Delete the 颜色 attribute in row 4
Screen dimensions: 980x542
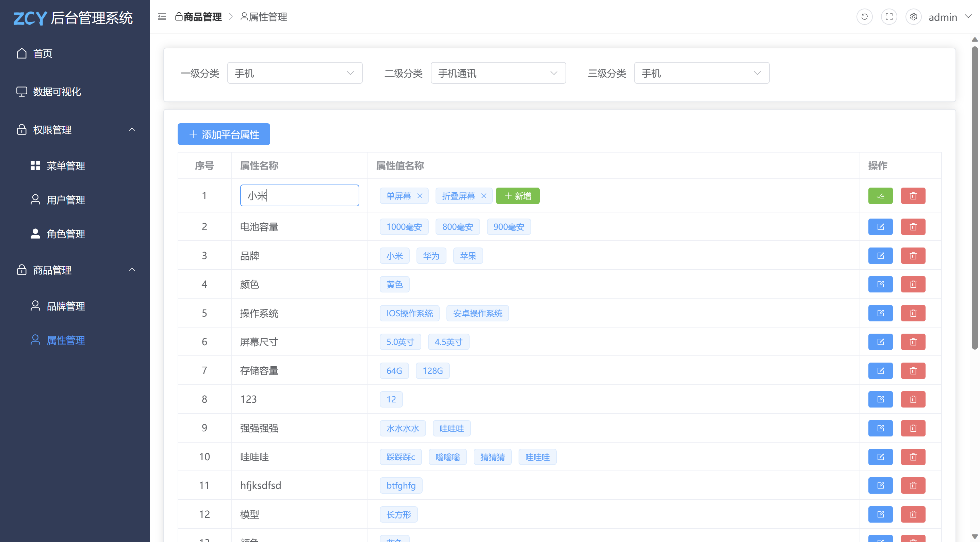click(x=913, y=284)
